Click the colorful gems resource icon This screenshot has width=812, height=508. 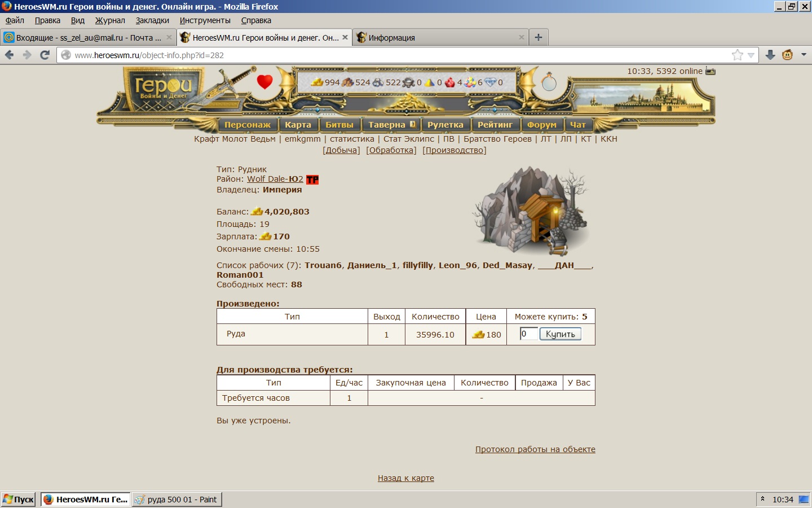pyautogui.click(x=470, y=82)
